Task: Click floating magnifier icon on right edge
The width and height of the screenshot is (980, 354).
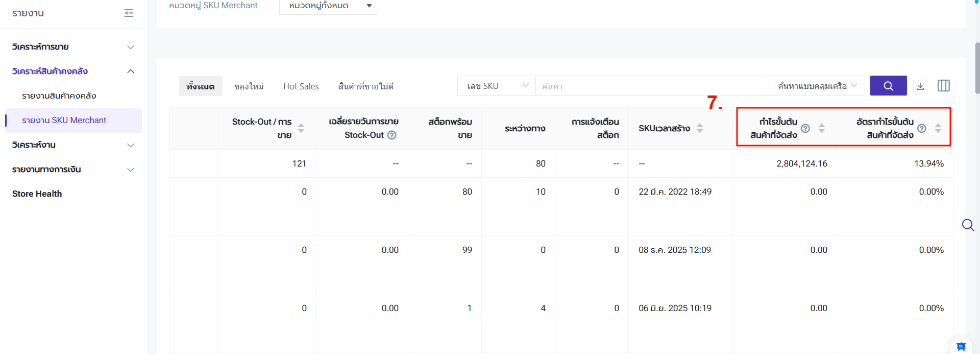Action: pyautogui.click(x=968, y=225)
